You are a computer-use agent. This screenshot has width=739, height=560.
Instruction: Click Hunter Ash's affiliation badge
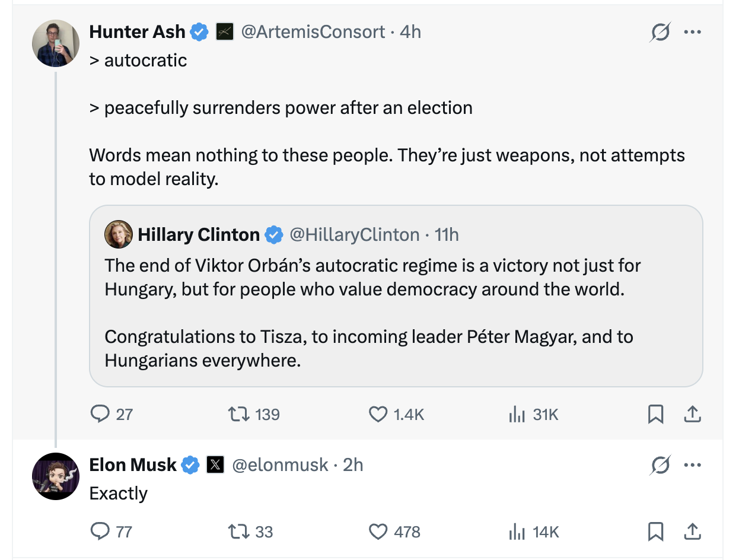point(224,31)
